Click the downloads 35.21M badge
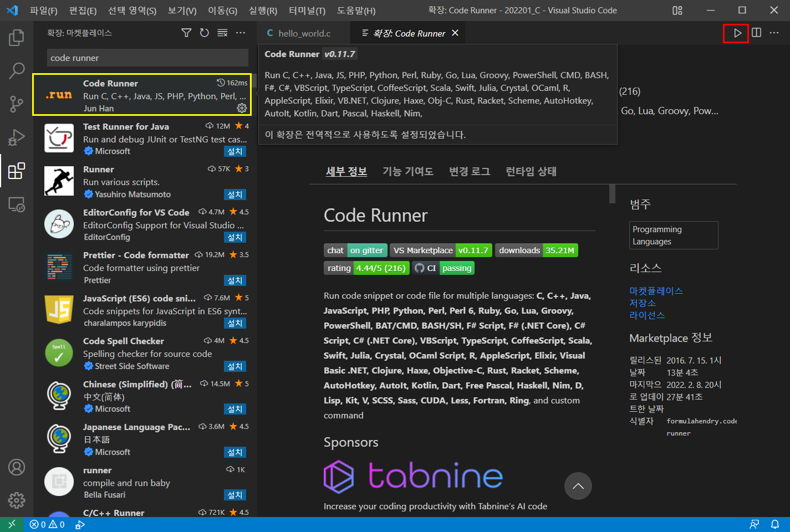The width and height of the screenshot is (790, 532). click(537, 250)
